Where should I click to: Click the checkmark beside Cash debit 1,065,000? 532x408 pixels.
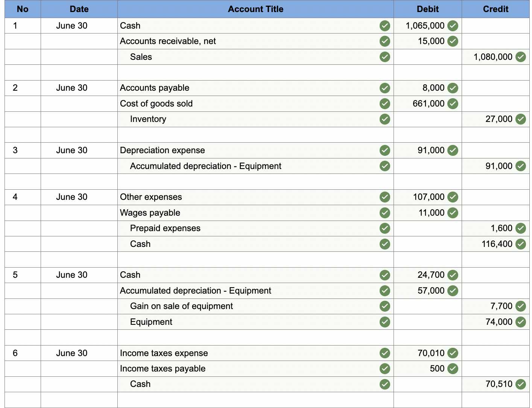click(452, 26)
